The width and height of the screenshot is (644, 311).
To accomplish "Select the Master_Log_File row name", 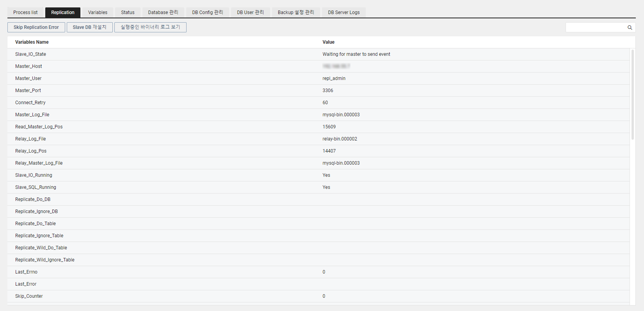I will coord(32,115).
